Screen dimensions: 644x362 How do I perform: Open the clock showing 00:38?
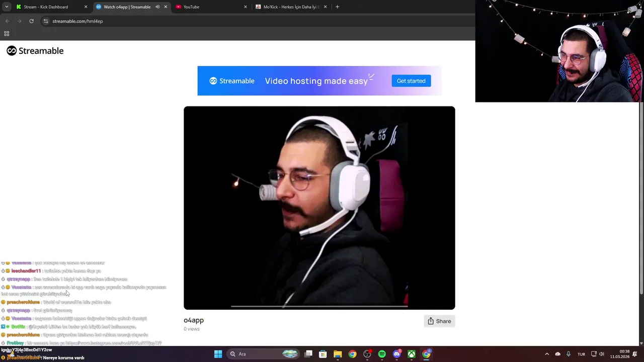(x=620, y=354)
